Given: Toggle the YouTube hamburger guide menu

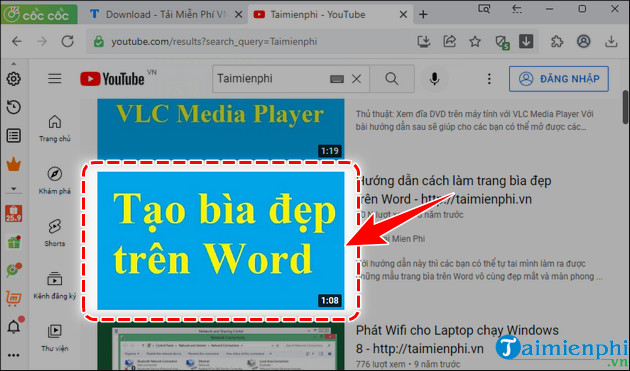Looking at the screenshot, I should (55, 79).
